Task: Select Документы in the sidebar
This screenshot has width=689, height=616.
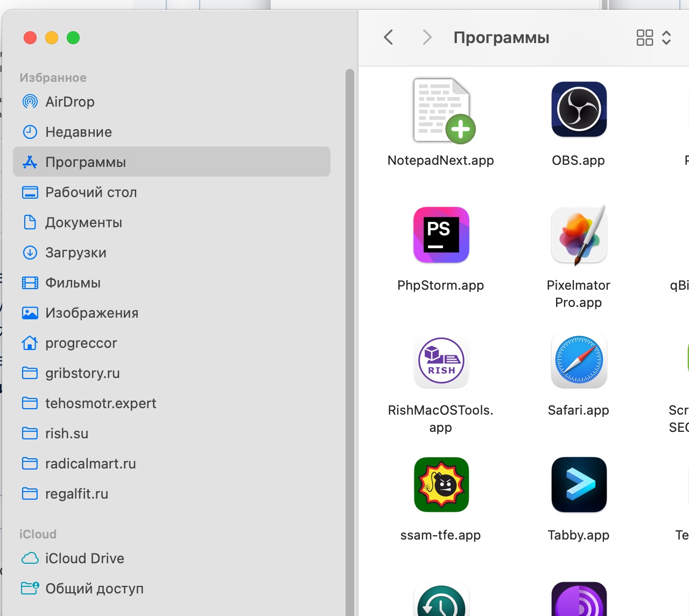Action: (83, 222)
